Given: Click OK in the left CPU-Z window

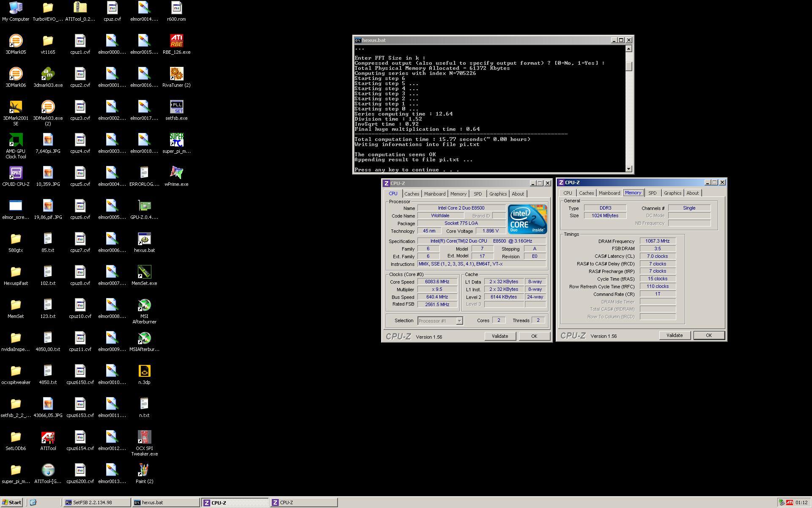Looking at the screenshot, I should click(x=534, y=336).
